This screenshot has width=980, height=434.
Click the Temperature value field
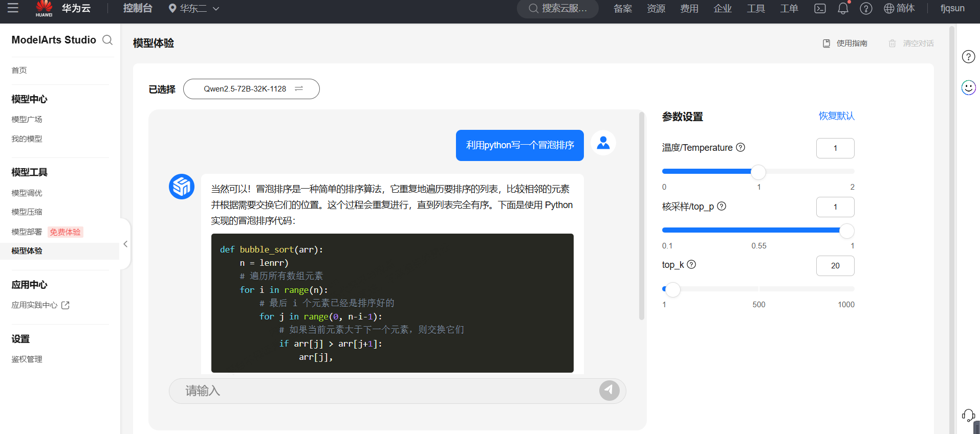point(835,148)
